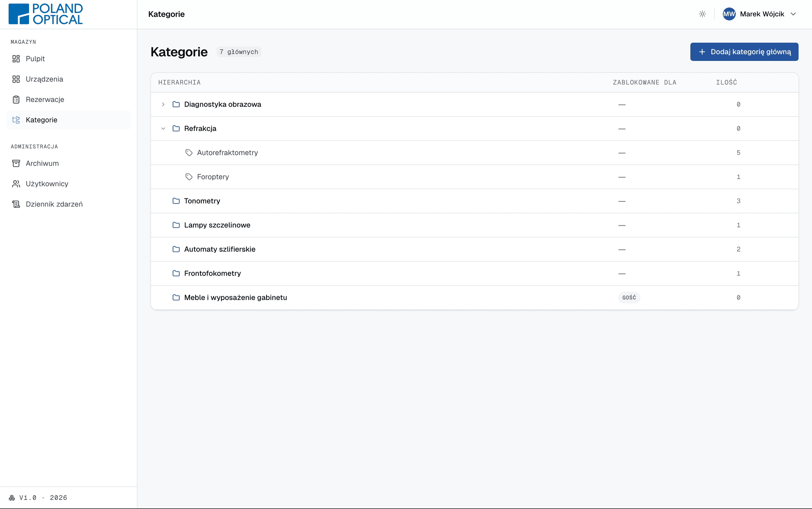Click folder icon of Automaty szlifierskie
The height and width of the screenshot is (509, 812).
(176, 249)
